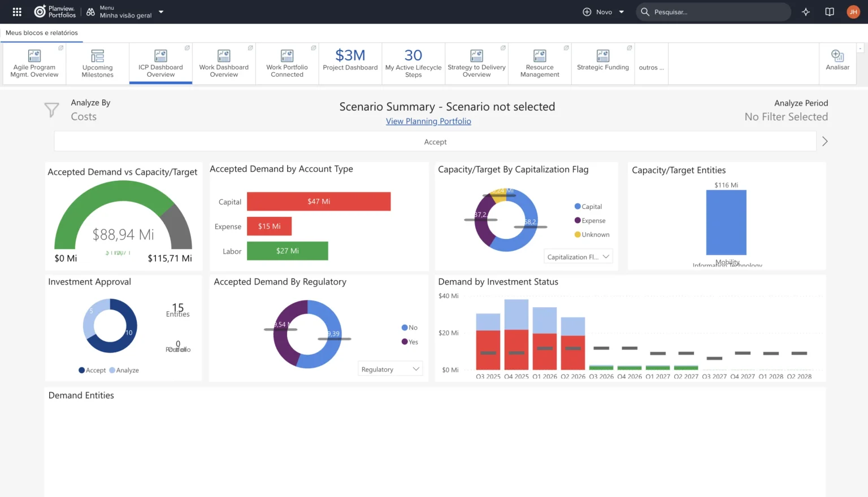The image size is (868, 497).
Task: Open the Regulatory dropdown
Action: click(x=390, y=369)
